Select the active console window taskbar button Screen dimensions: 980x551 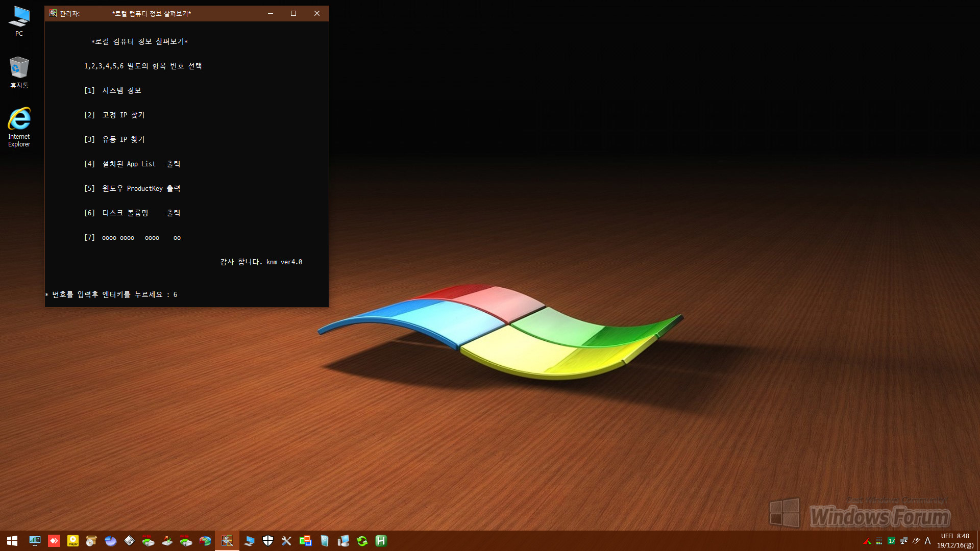227,541
